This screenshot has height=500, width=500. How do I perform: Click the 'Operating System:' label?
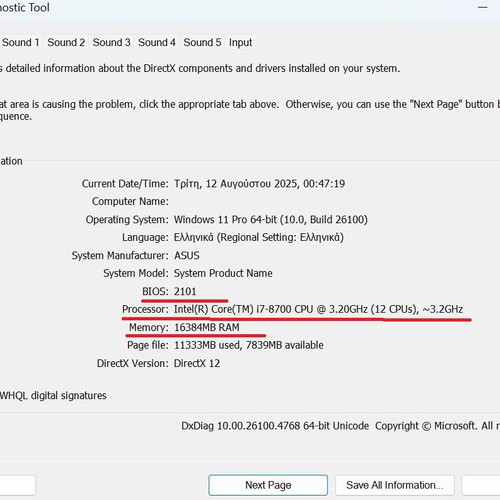pos(127,220)
